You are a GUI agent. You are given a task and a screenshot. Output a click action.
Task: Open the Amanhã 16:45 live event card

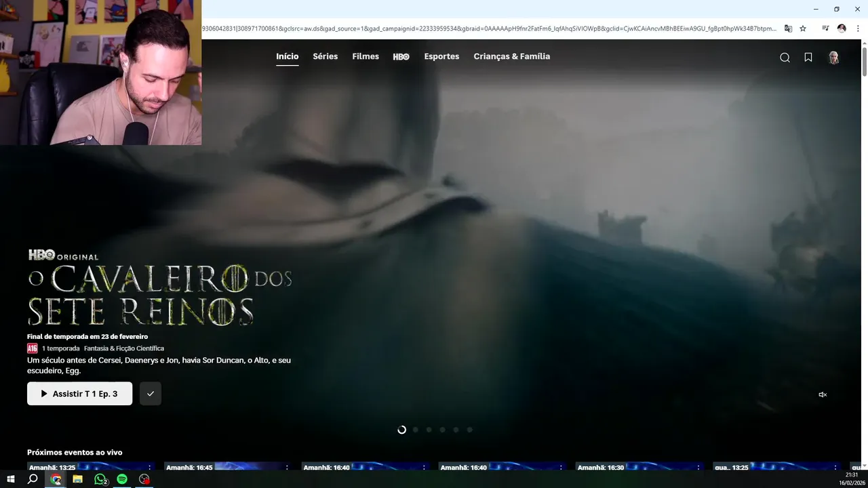[x=228, y=466]
